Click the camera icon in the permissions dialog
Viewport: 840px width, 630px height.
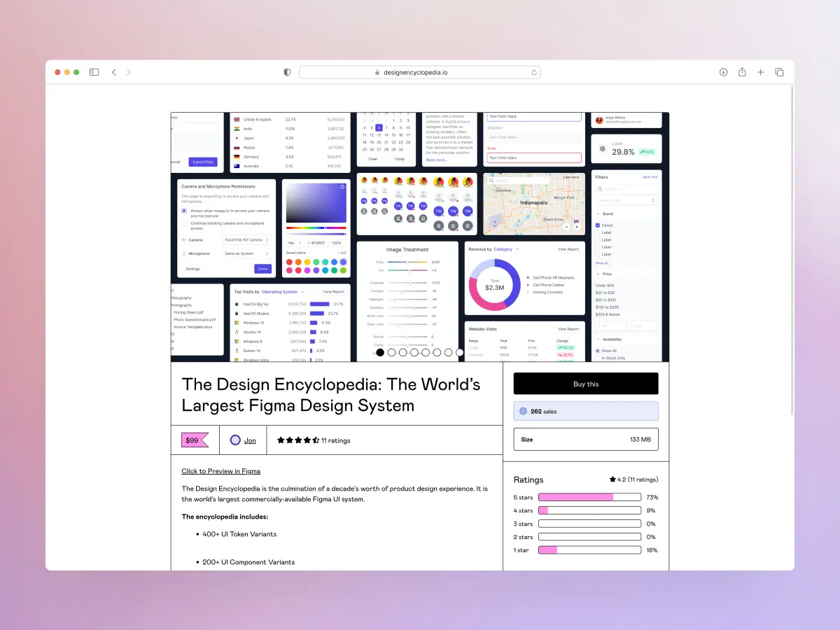pos(184,240)
